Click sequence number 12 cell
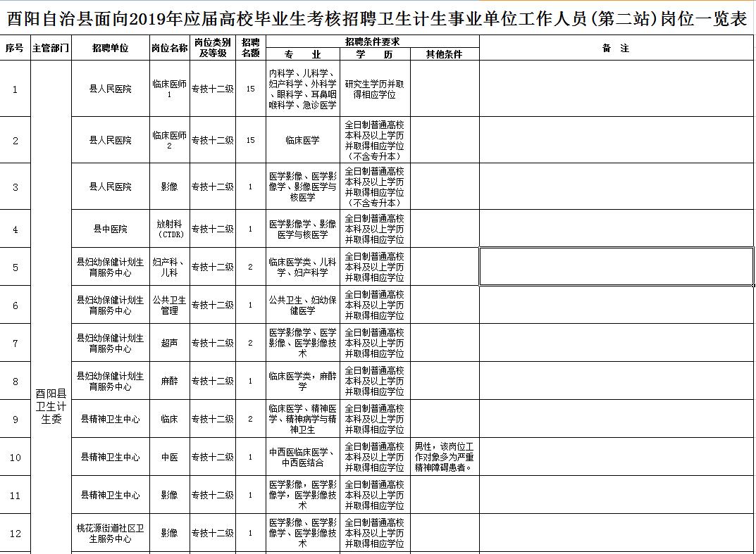 [15, 534]
